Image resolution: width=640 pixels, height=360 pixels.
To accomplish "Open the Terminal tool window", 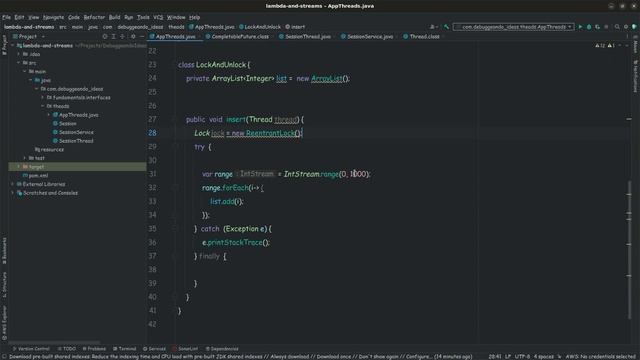I will point(124,349).
